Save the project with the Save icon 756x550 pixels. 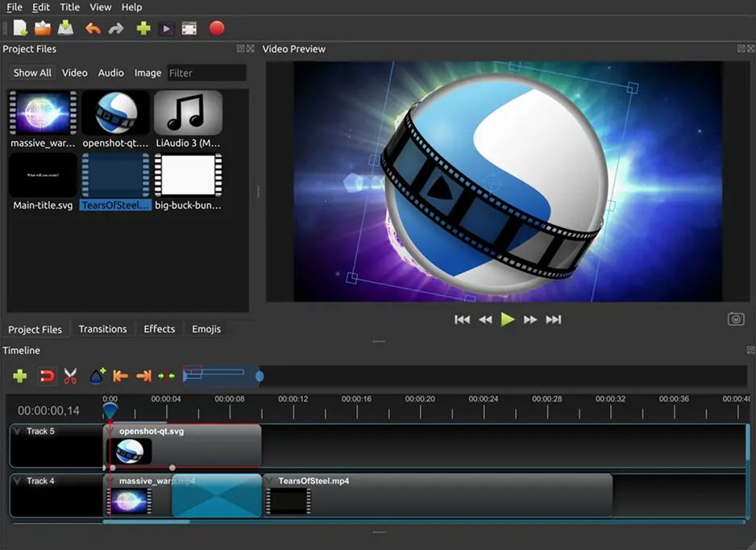(x=65, y=28)
